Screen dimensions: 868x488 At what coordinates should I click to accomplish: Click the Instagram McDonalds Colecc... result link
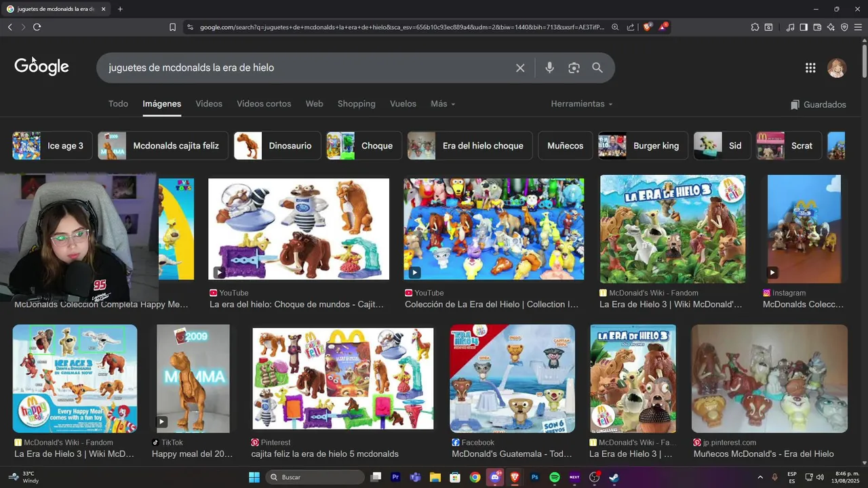(803, 304)
